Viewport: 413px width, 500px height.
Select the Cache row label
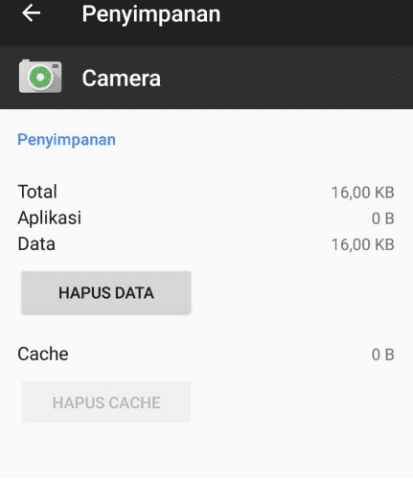click(x=43, y=354)
